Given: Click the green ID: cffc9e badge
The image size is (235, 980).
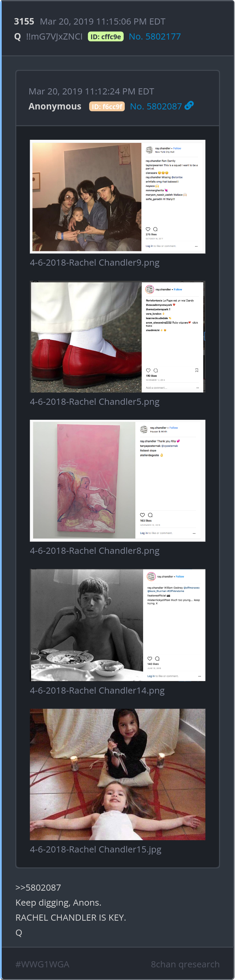Looking at the screenshot, I should (106, 36).
